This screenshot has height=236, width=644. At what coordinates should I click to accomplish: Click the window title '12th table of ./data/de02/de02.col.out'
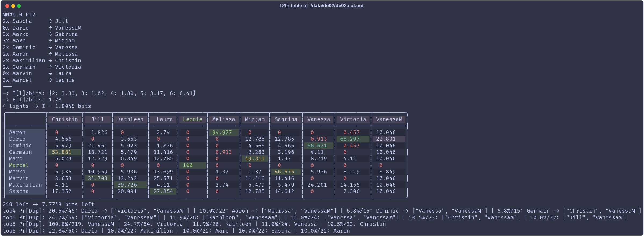tap(321, 6)
